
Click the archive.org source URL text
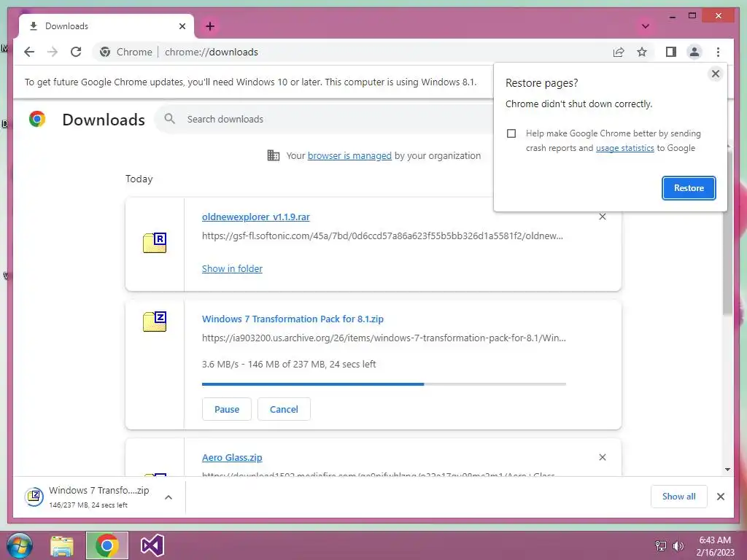tap(384, 338)
